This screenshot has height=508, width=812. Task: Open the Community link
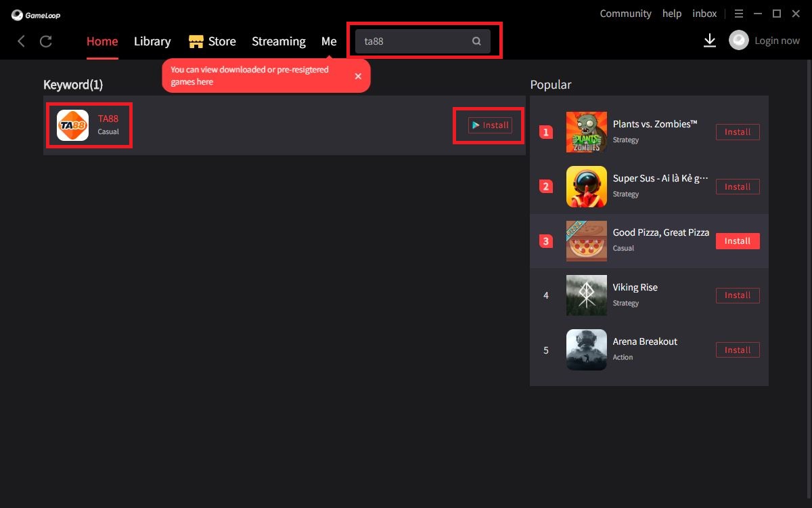[x=625, y=14]
